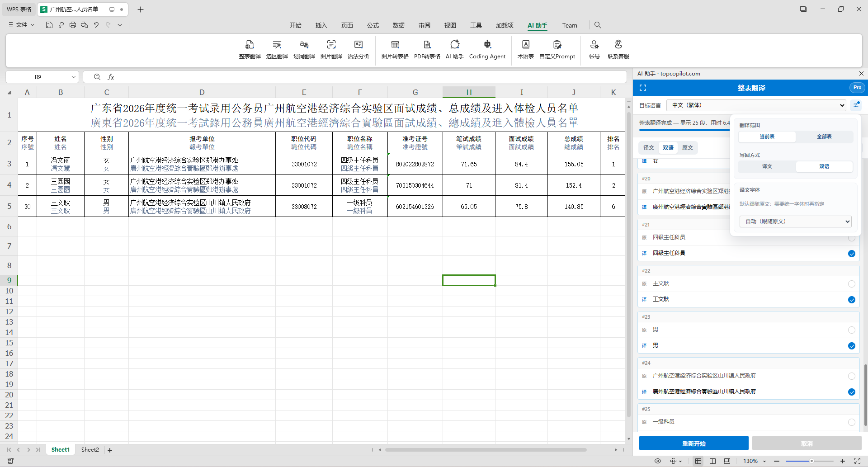The height and width of the screenshot is (467, 868).
Task: Choose 全部表 translation range
Action: point(824,137)
